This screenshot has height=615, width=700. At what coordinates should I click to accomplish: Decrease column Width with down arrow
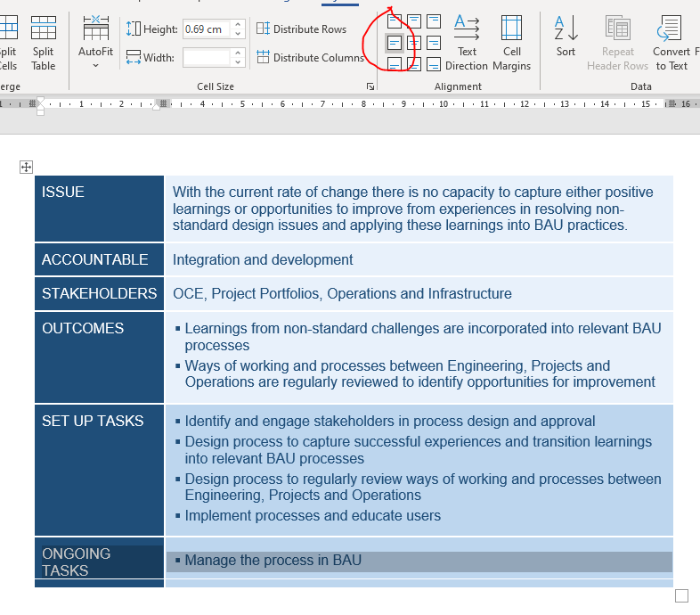pos(238,62)
